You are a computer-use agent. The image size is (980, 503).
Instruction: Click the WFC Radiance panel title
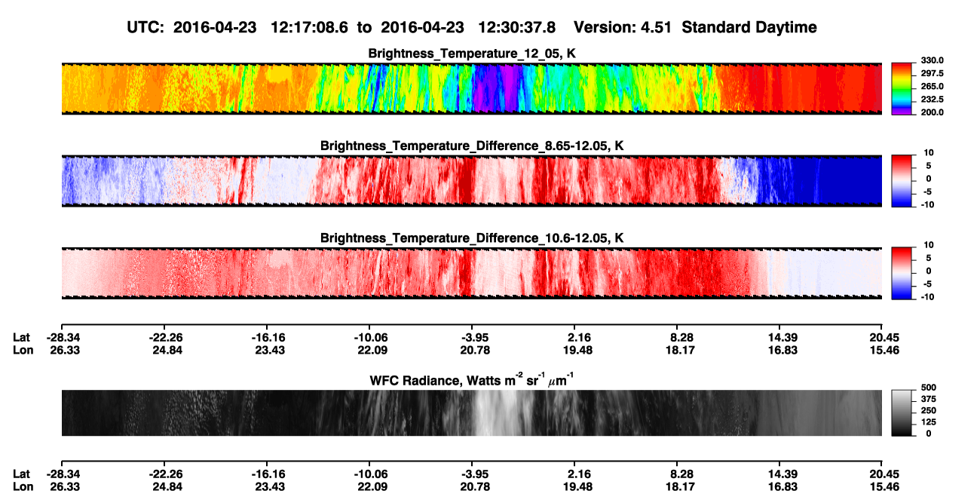tap(472, 380)
